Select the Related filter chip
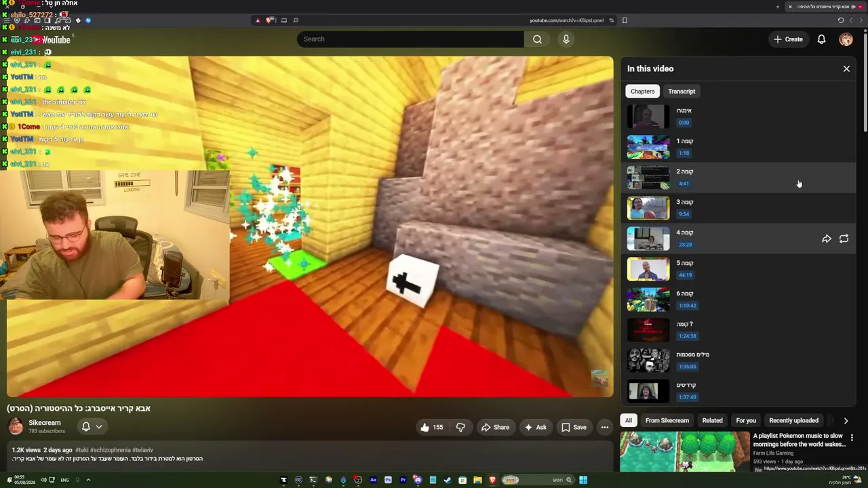Image resolution: width=868 pixels, height=488 pixels. pyautogui.click(x=712, y=420)
